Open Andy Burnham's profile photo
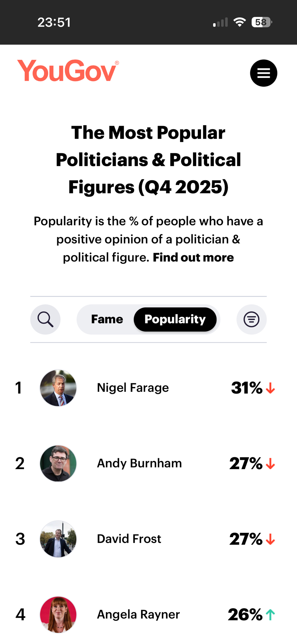This screenshot has width=297, height=644. pos(58,463)
